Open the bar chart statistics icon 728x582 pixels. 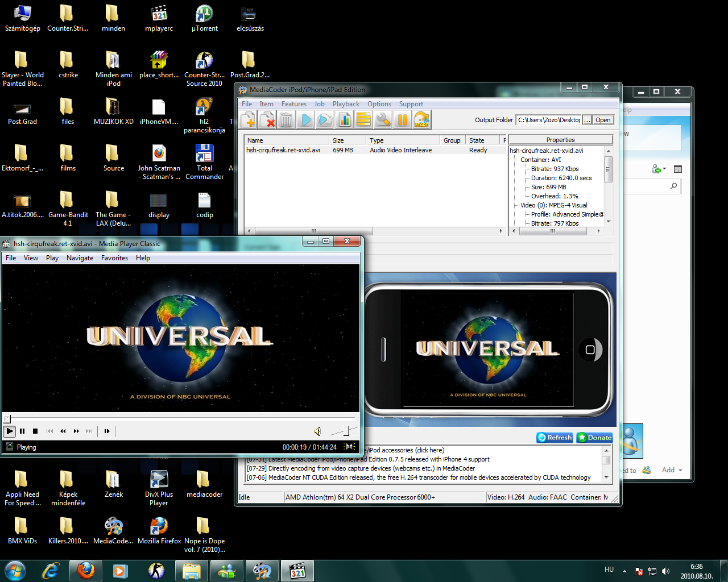point(345,119)
